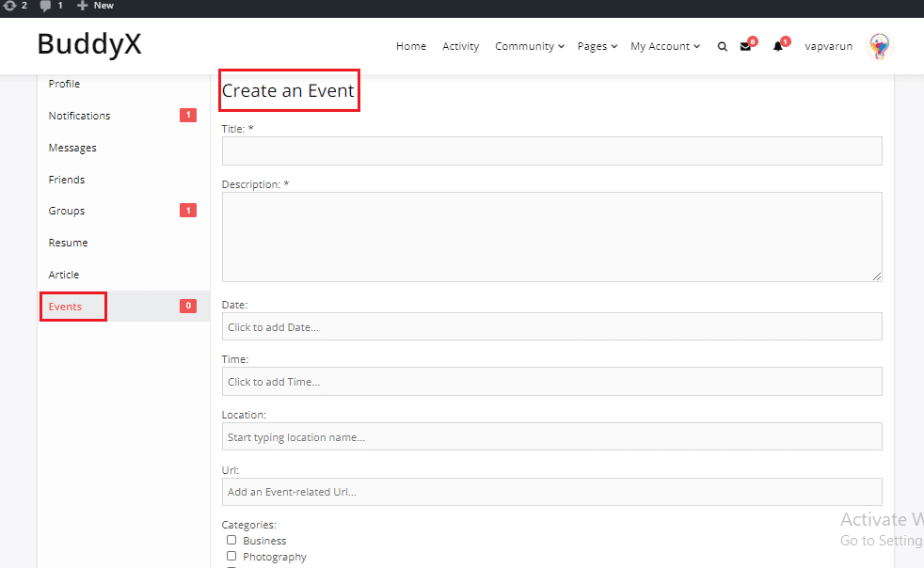Open the Resume page from sidebar
Image resolution: width=924 pixels, height=568 pixels.
(68, 242)
